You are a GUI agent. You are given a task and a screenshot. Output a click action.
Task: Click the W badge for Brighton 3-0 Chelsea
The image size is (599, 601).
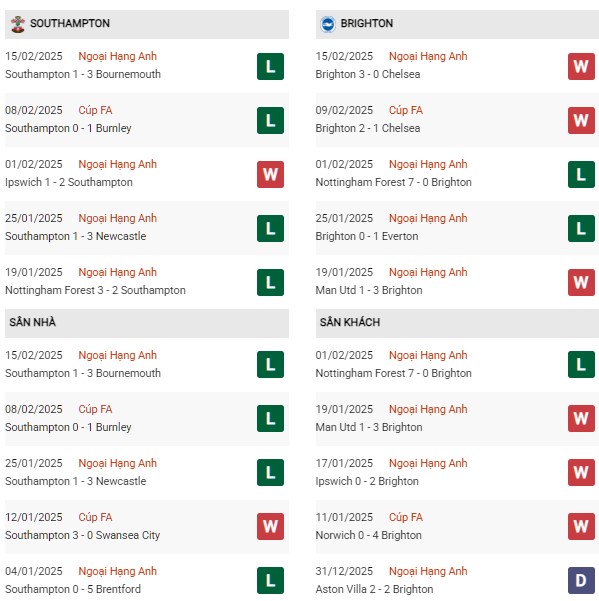click(581, 67)
